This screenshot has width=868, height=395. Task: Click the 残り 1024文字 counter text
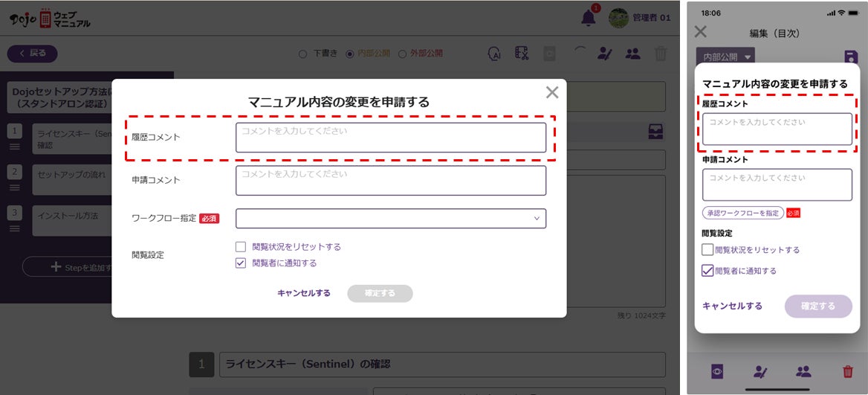pyautogui.click(x=641, y=316)
